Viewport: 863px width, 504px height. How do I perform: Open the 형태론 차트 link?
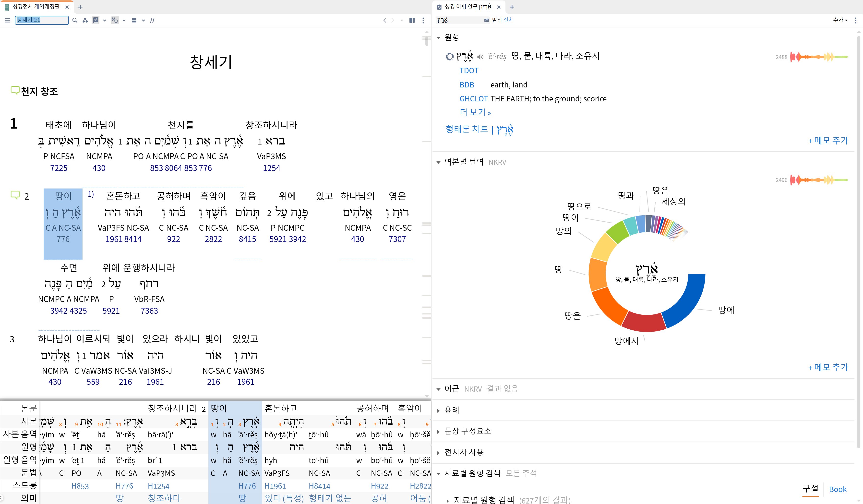point(479,129)
